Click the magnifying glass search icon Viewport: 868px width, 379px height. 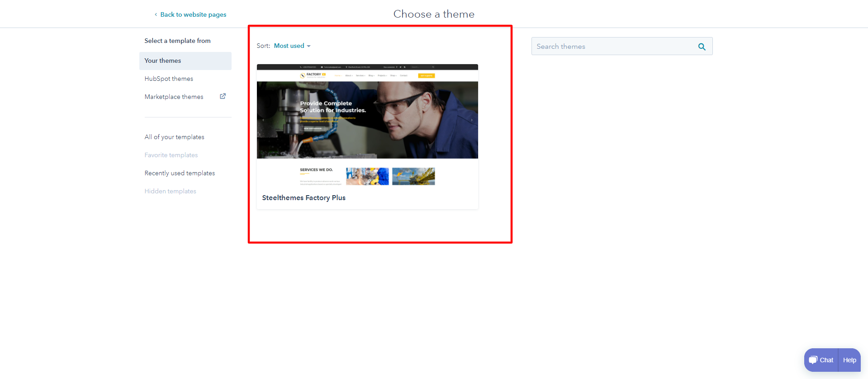(702, 47)
